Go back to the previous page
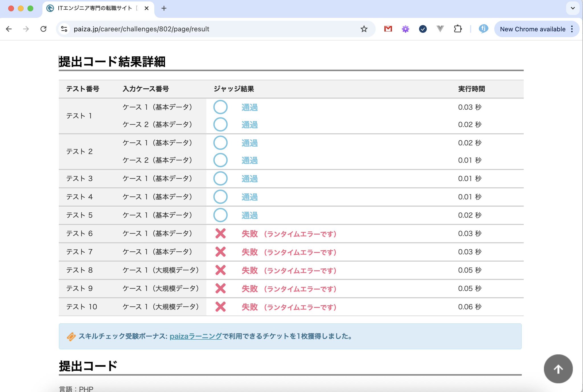Image resolution: width=583 pixels, height=392 pixels. (x=9, y=29)
